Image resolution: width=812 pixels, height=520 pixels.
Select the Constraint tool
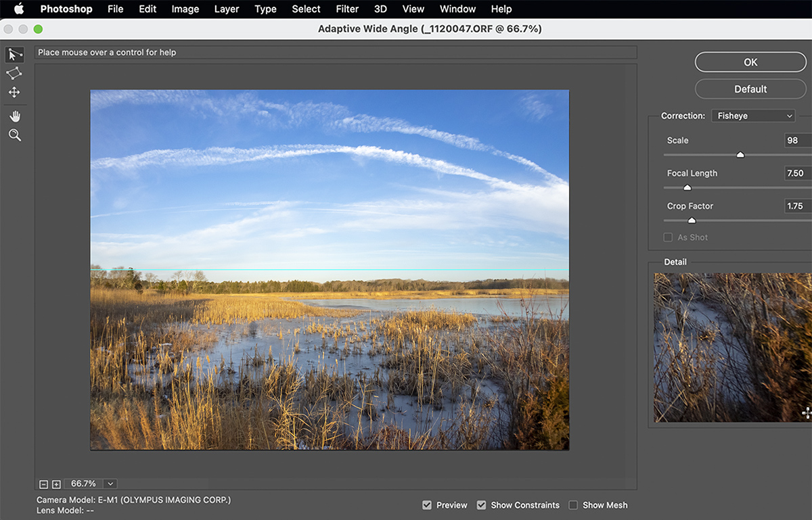pos(14,55)
